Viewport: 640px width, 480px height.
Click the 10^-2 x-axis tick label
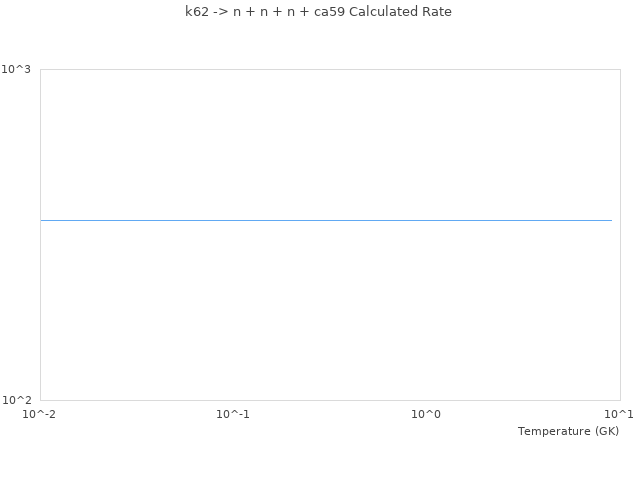pos(40,414)
